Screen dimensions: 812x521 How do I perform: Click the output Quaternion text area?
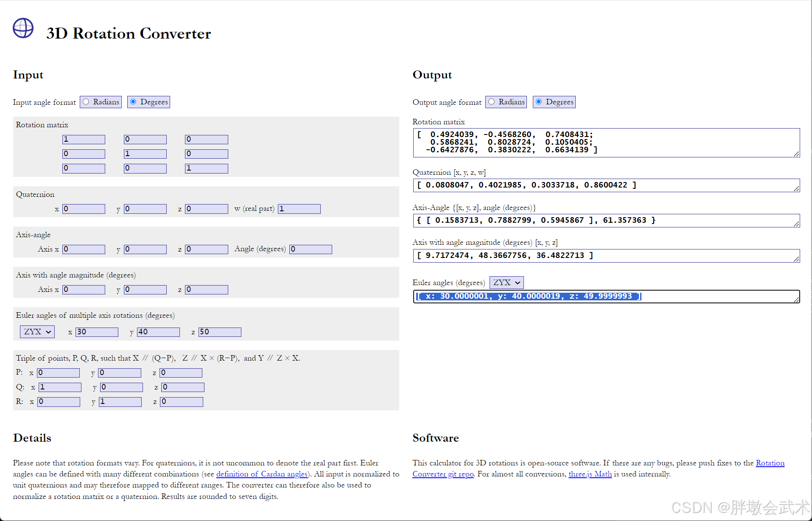click(x=606, y=185)
